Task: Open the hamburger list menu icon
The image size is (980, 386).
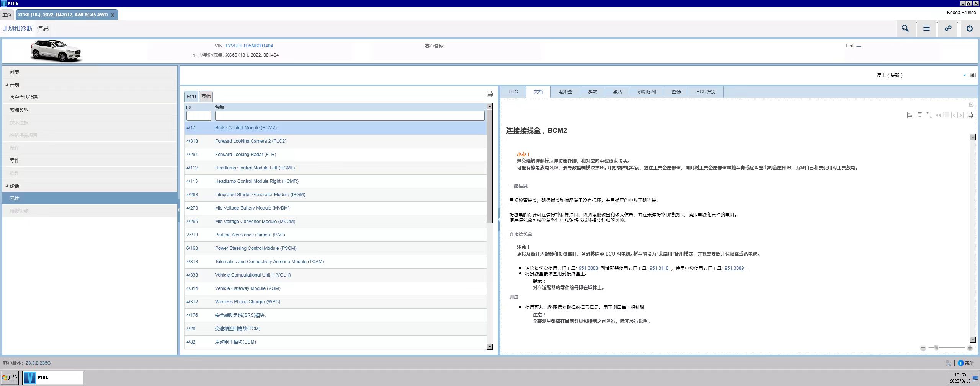Action: [x=926, y=29]
